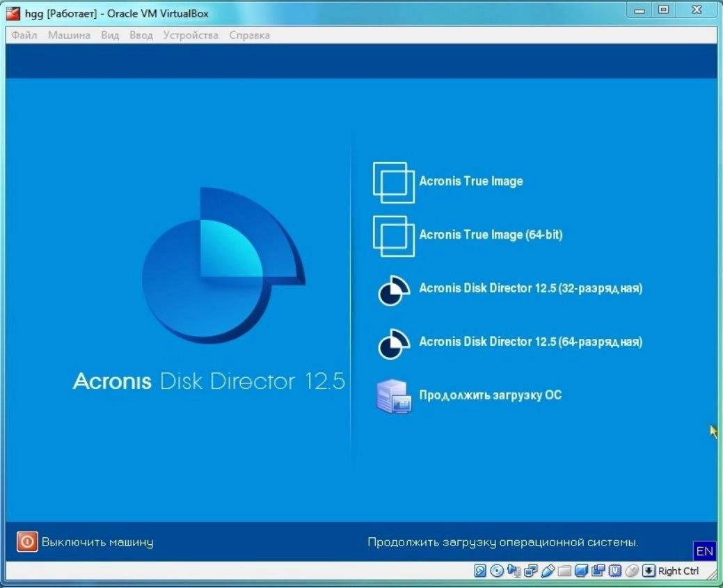Click the Right Ctrl host key label

click(x=678, y=571)
